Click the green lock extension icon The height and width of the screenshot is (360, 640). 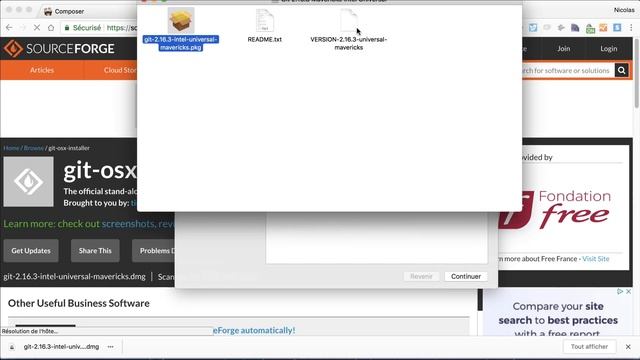(590, 28)
